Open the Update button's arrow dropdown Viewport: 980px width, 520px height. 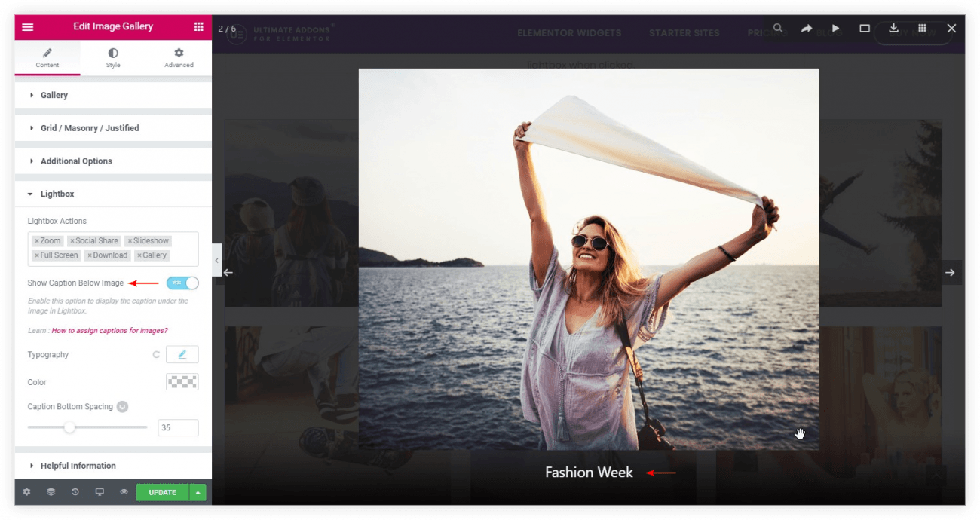pos(198,492)
